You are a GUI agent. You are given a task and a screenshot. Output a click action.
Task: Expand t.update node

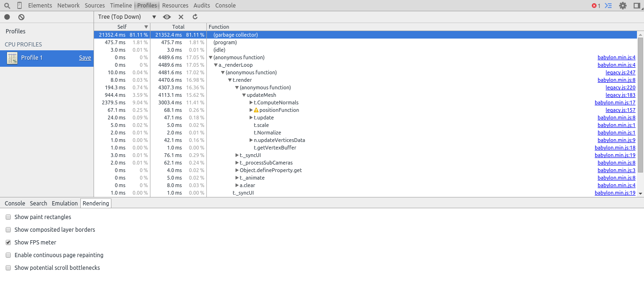click(251, 118)
